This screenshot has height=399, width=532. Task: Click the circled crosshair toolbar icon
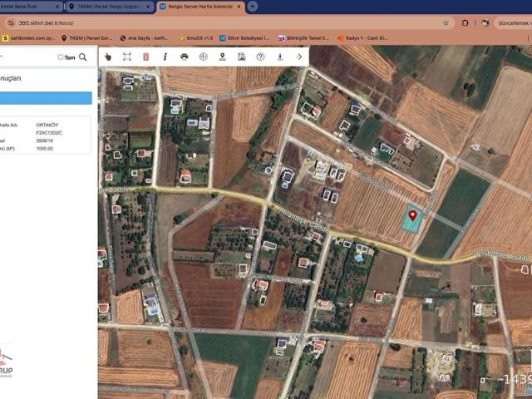click(x=203, y=57)
